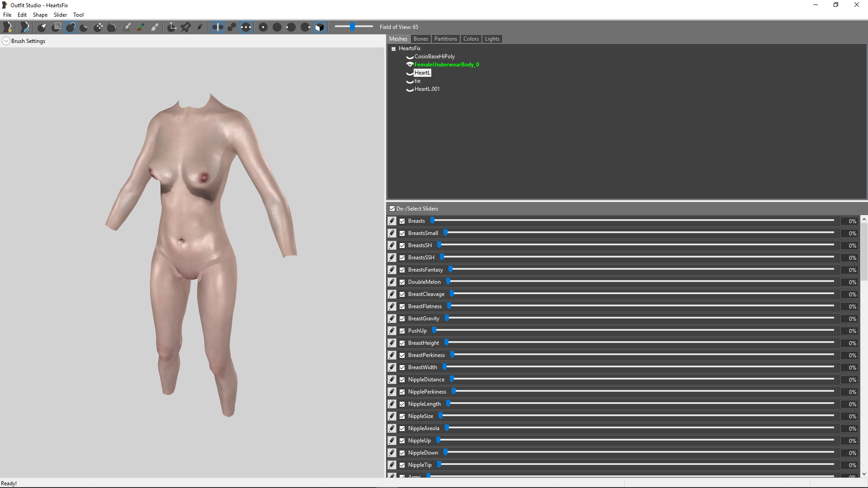Click the edit pencil for NippleUp slider
Viewport: 868px width, 488px height.
392,441
